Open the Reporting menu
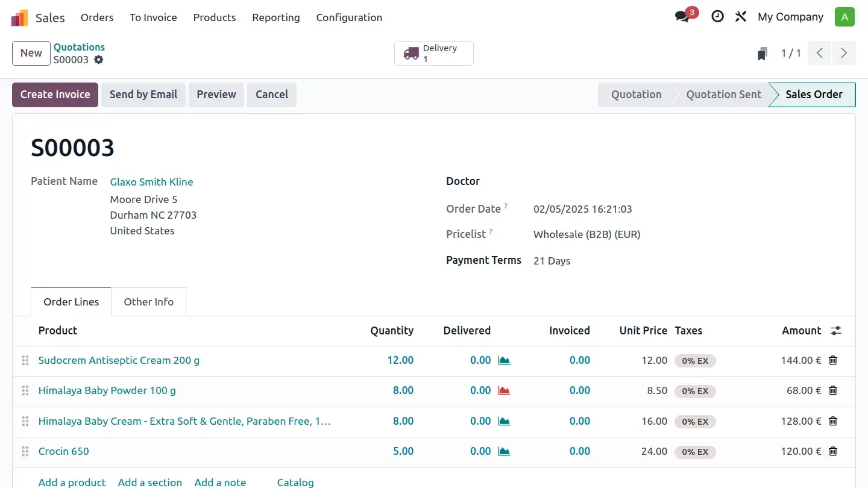This screenshot has width=868, height=488. coord(276,17)
